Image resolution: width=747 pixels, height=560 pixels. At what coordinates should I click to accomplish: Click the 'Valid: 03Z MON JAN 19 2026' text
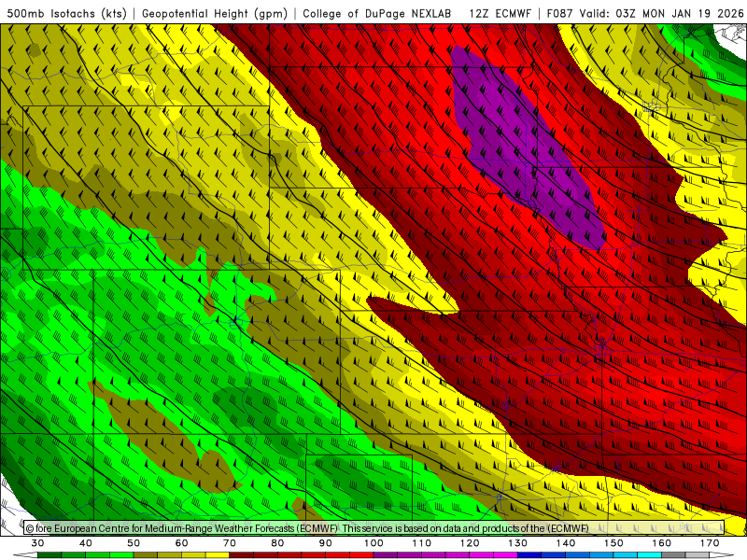[661, 13]
